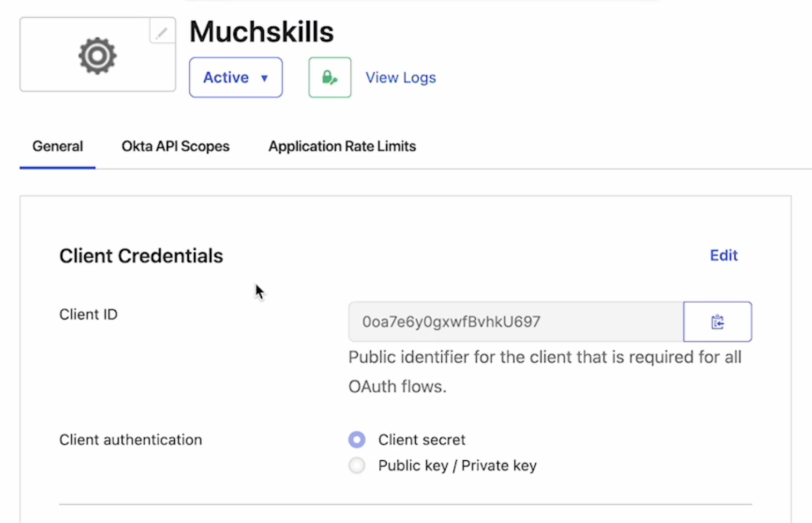Viewport: 812px width, 523px height.
Task: Click the Client Credentials heading
Action: pos(141,256)
